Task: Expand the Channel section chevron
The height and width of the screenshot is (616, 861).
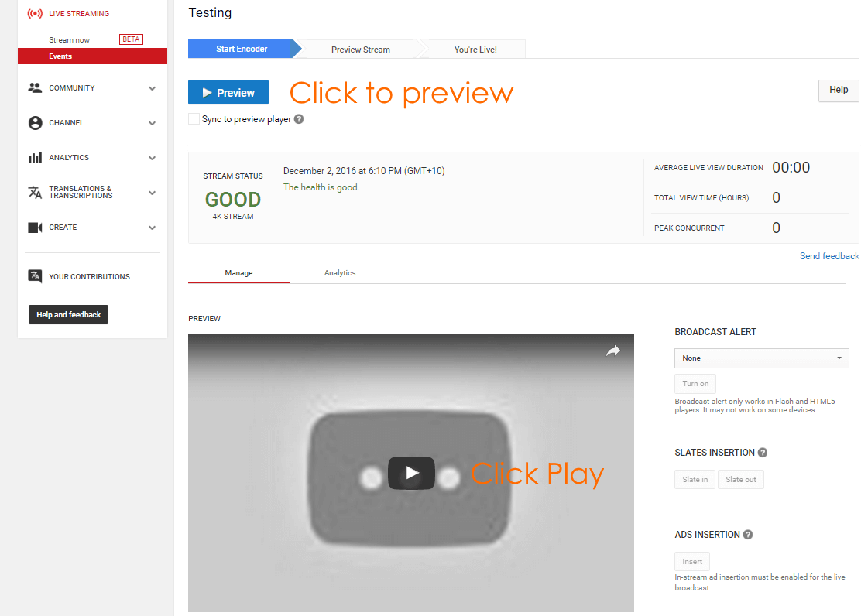Action: click(x=152, y=124)
